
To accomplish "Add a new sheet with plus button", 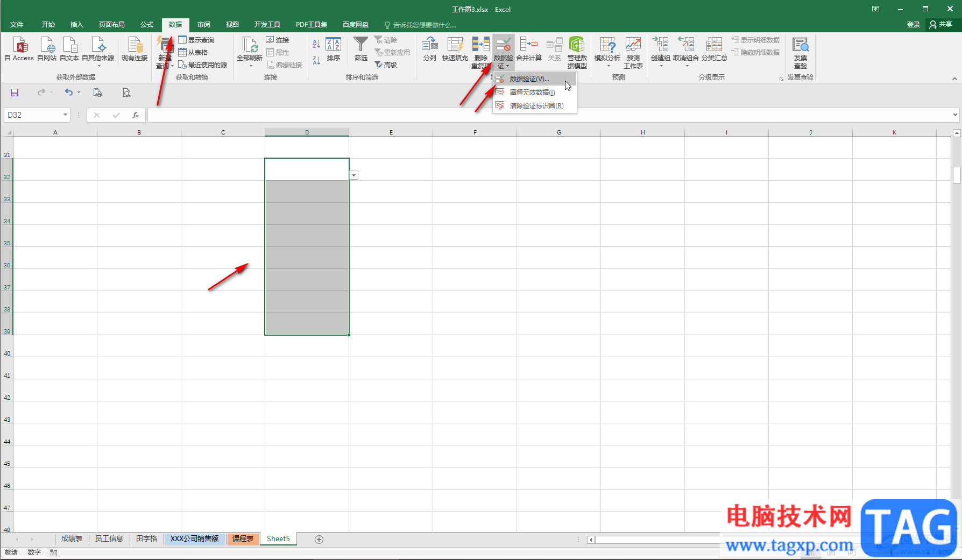I will (x=319, y=540).
